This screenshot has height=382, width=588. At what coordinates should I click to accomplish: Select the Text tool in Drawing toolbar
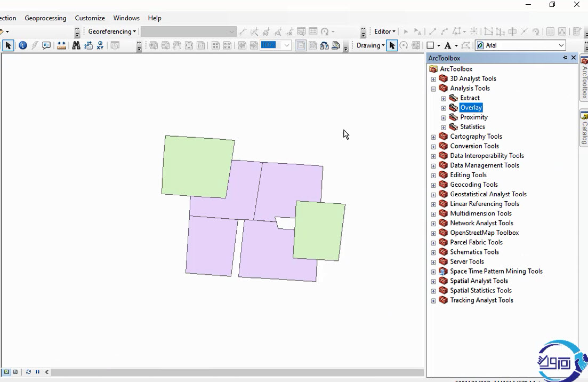[448, 46]
